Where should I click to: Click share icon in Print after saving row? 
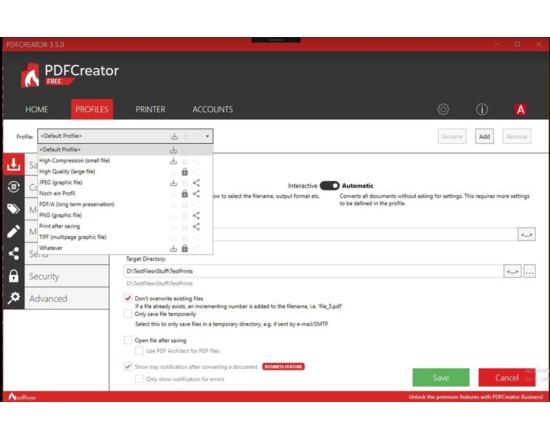click(x=196, y=226)
